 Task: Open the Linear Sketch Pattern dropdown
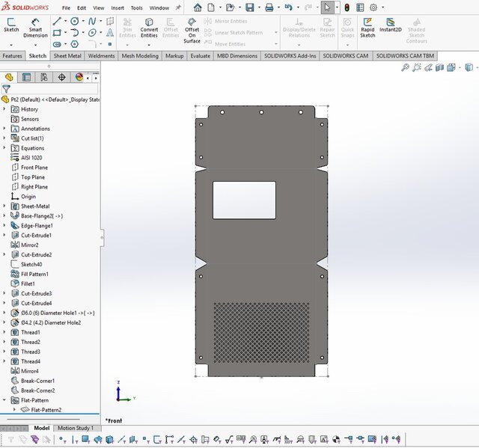276,32
